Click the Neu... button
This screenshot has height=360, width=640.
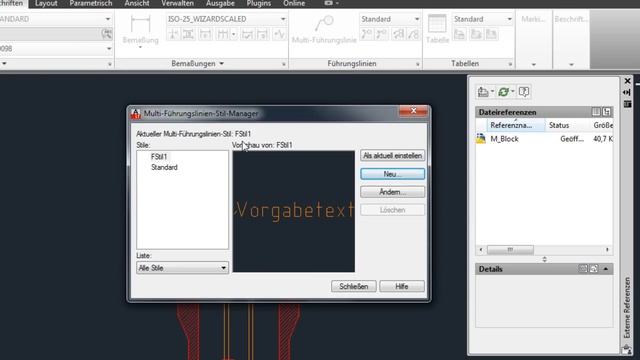[x=392, y=174]
